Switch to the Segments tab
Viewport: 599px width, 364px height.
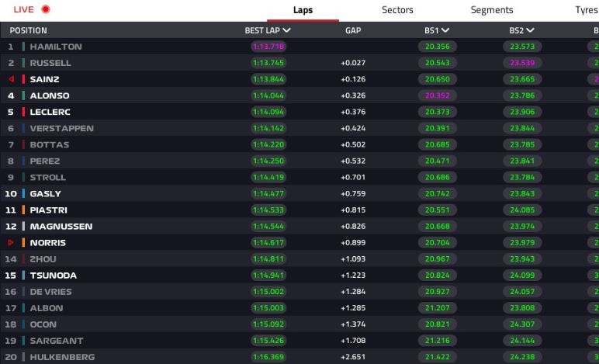coord(492,10)
